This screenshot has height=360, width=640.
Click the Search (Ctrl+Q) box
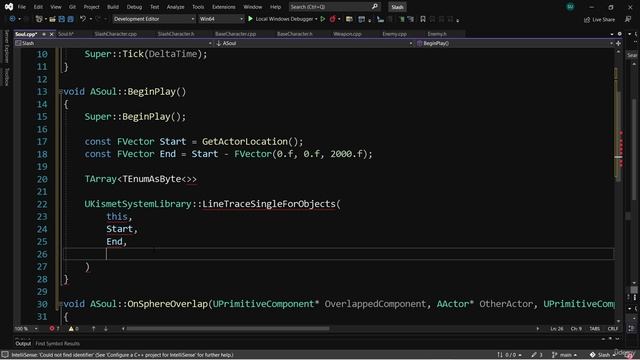(x=334, y=7)
